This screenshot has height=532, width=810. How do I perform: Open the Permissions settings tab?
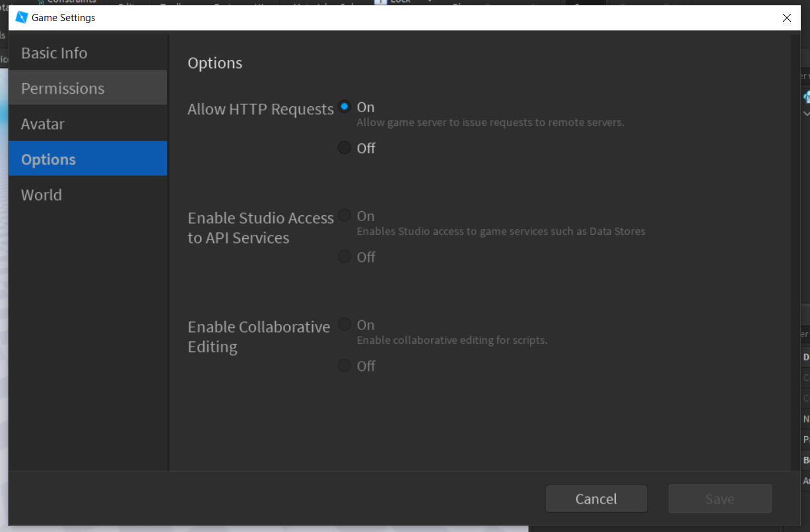[x=63, y=87]
